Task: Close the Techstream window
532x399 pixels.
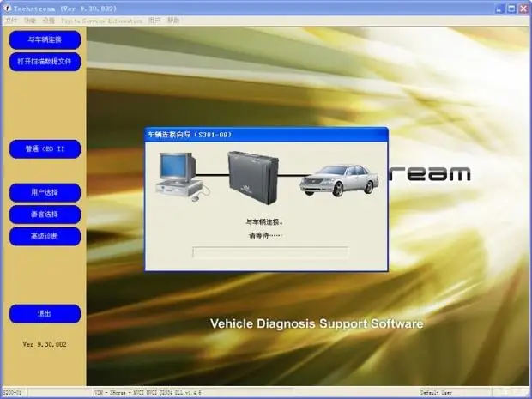Action: [523, 9]
